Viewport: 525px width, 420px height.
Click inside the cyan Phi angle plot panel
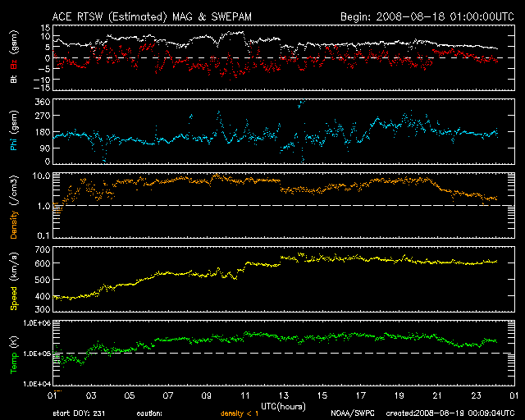[284, 131]
